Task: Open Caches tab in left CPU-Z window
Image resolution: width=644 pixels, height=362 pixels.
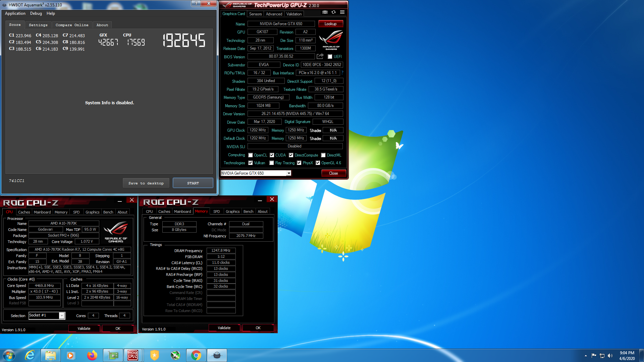Action: [24, 212]
